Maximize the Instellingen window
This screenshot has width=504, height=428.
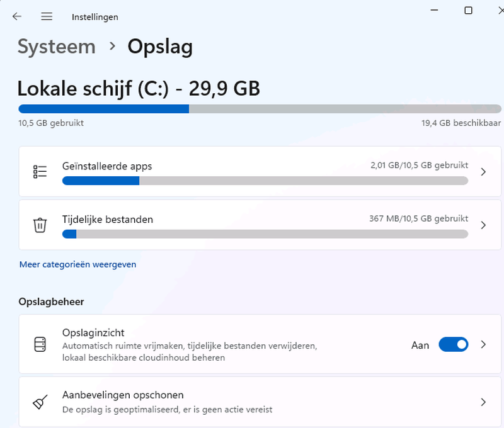[x=468, y=10]
